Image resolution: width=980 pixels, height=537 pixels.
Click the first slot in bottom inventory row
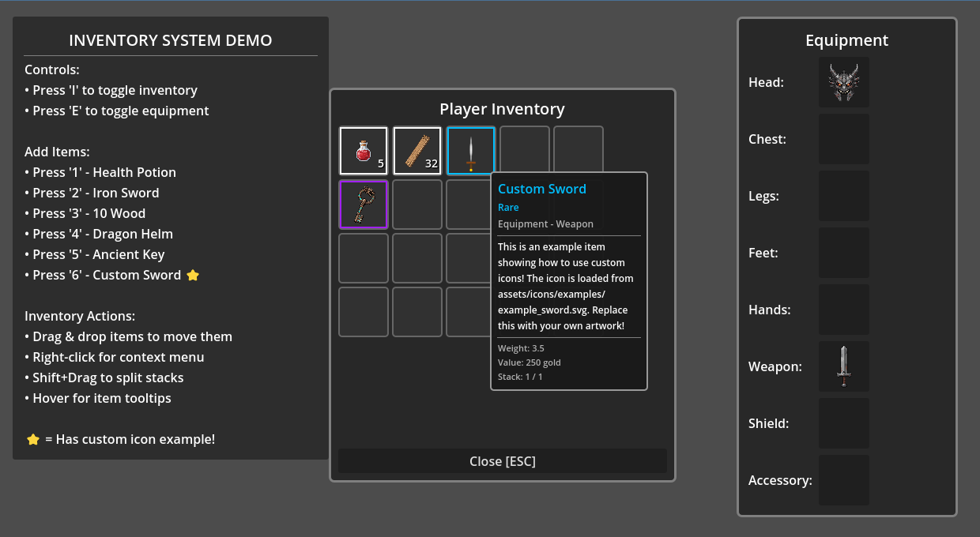pos(363,312)
